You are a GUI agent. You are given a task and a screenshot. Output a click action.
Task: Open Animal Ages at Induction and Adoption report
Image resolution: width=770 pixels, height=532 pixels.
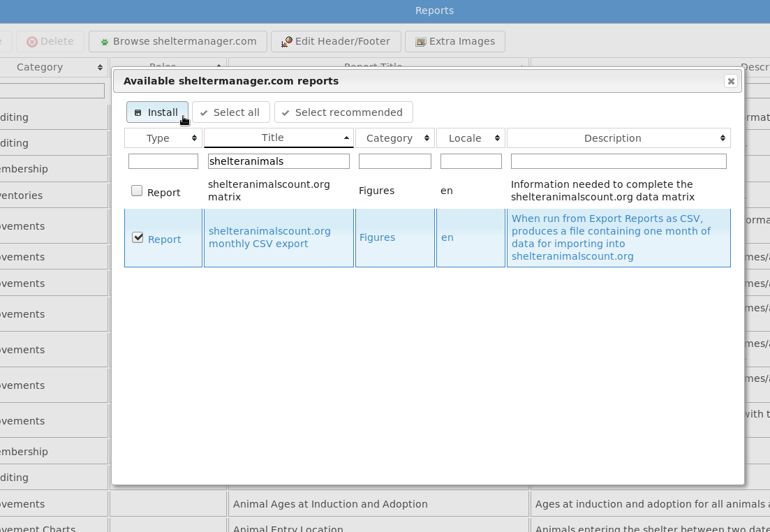[x=330, y=504]
